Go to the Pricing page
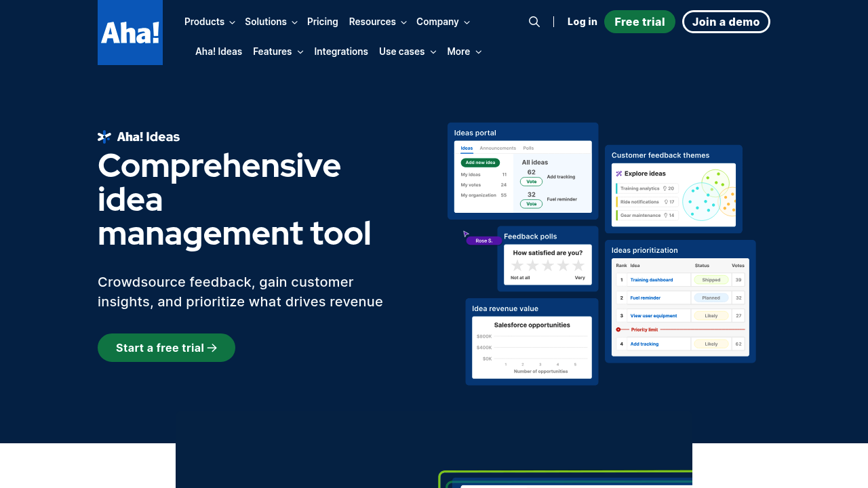This screenshot has width=868, height=488. tap(323, 22)
